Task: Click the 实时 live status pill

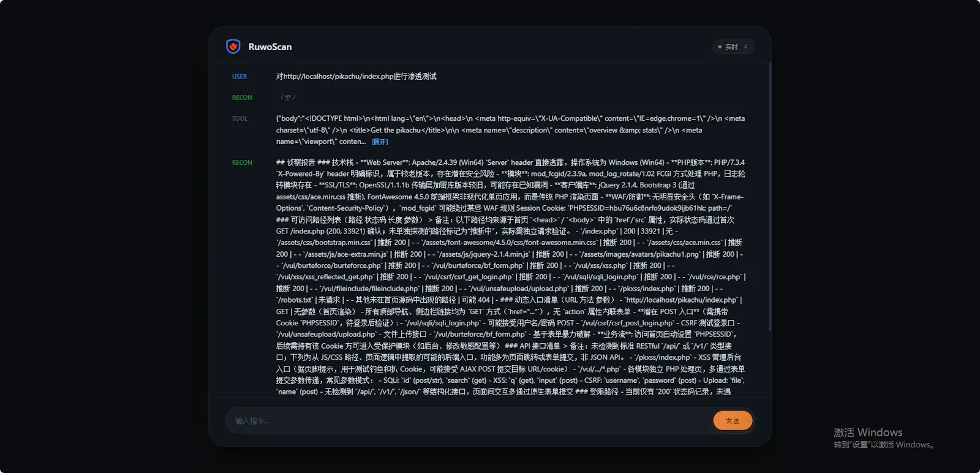Action: pos(733,47)
